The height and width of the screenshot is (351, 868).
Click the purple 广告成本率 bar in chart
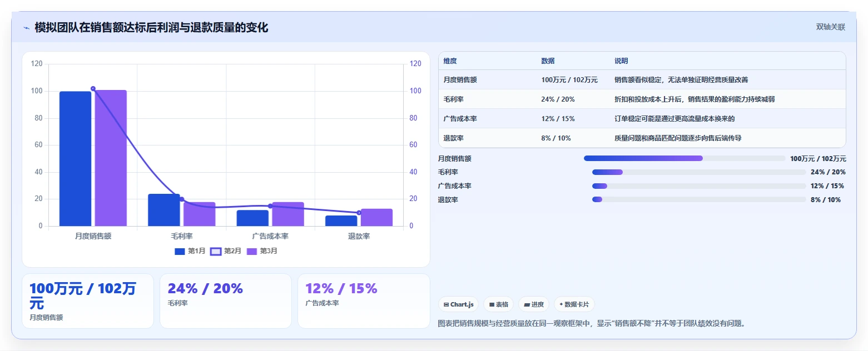(x=288, y=214)
